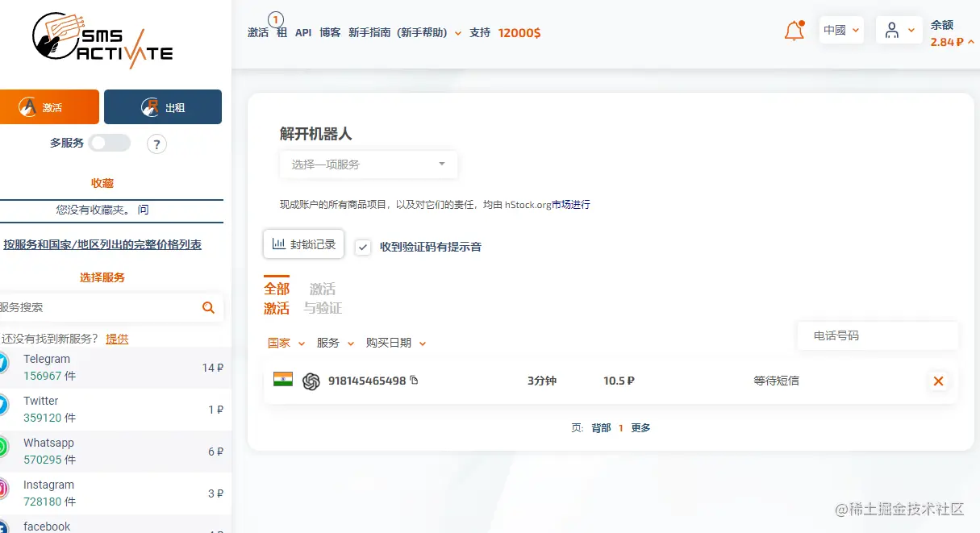Open 封锁记录 button
Screen dimensions: 980x533
[304, 244]
